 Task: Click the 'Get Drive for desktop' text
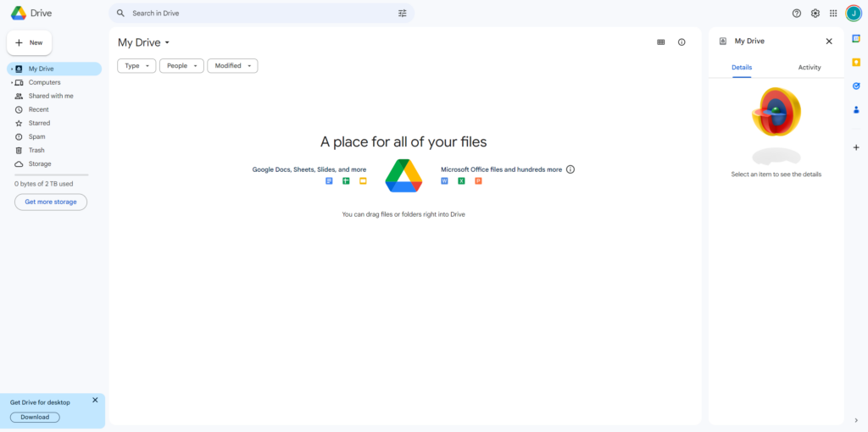[40, 402]
